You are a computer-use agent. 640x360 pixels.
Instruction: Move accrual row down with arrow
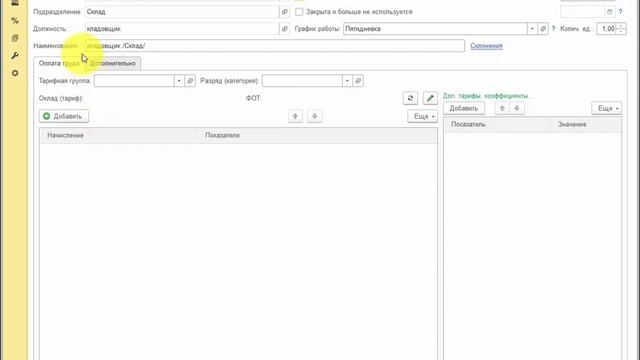point(314,116)
